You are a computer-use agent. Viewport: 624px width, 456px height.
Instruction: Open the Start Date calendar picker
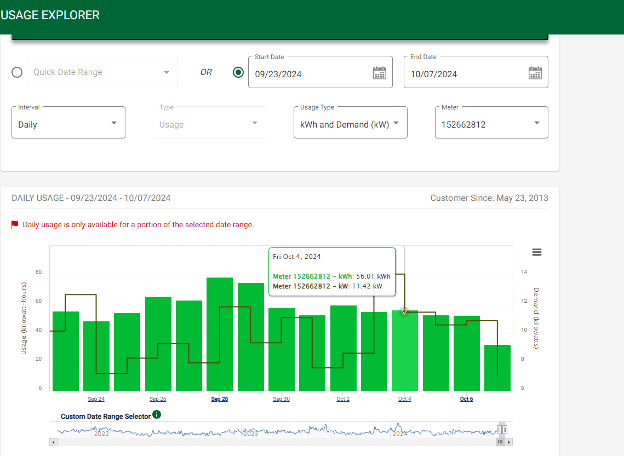point(379,73)
